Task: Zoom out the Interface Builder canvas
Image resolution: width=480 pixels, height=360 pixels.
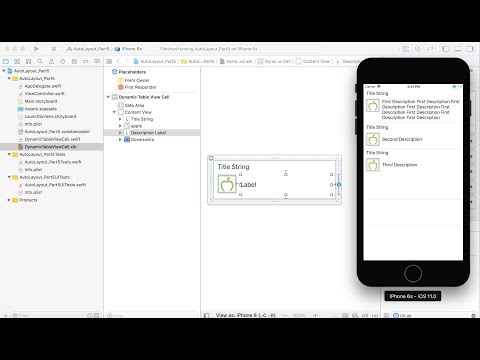Action: pyautogui.click(x=285, y=315)
